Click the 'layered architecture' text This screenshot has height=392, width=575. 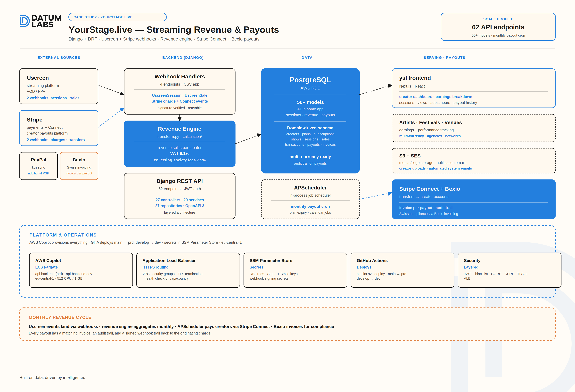(x=180, y=212)
